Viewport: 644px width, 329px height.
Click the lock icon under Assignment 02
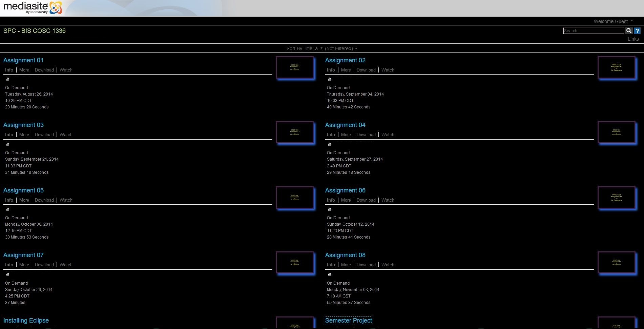click(330, 79)
